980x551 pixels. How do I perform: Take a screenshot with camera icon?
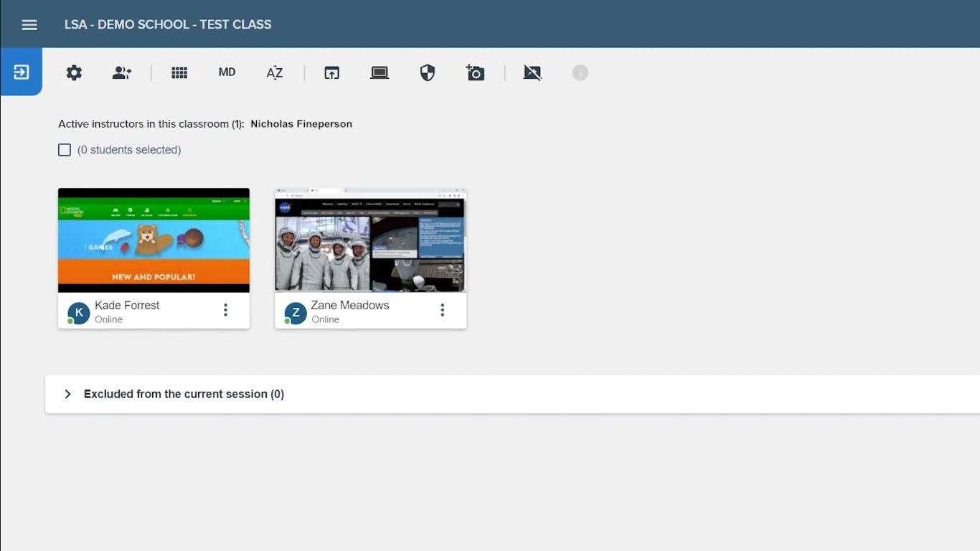[475, 72]
